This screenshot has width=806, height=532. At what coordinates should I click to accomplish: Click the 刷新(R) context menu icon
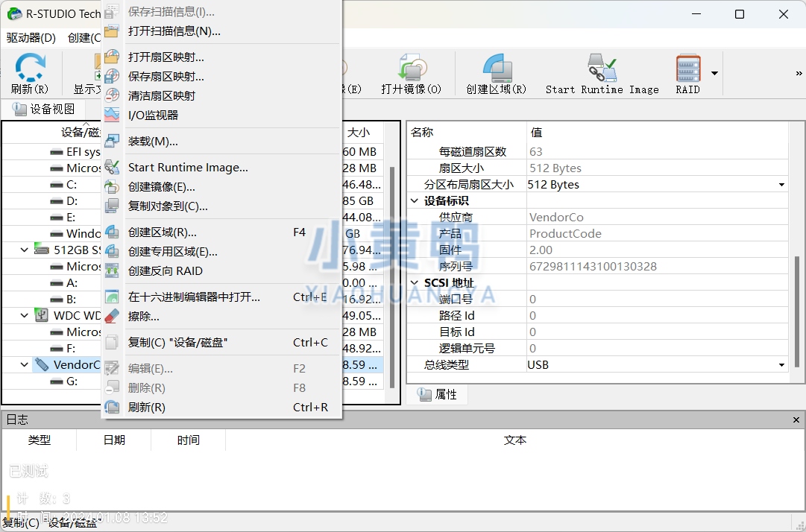pyautogui.click(x=112, y=408)
